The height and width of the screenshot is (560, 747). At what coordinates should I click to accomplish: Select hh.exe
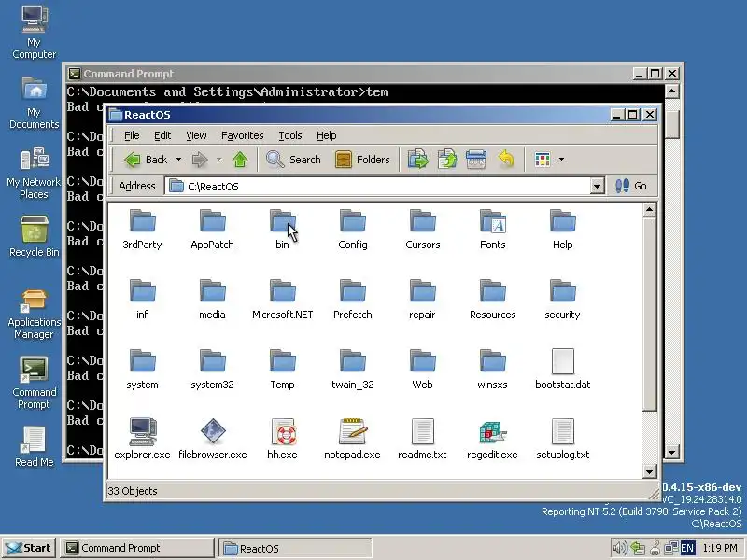282,440
